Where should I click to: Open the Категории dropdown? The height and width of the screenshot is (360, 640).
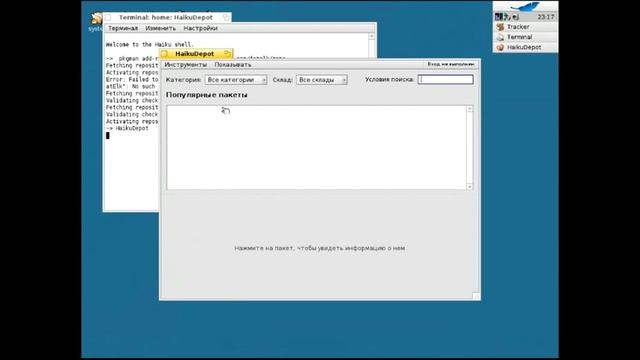pos(236,80)
